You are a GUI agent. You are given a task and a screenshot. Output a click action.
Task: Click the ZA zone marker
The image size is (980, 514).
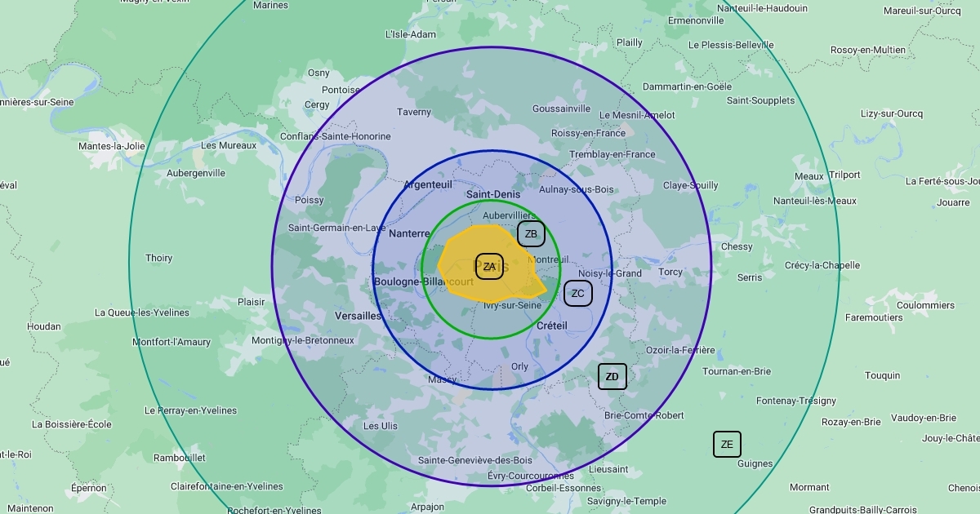pyautogui.click(x=489, y=266)
